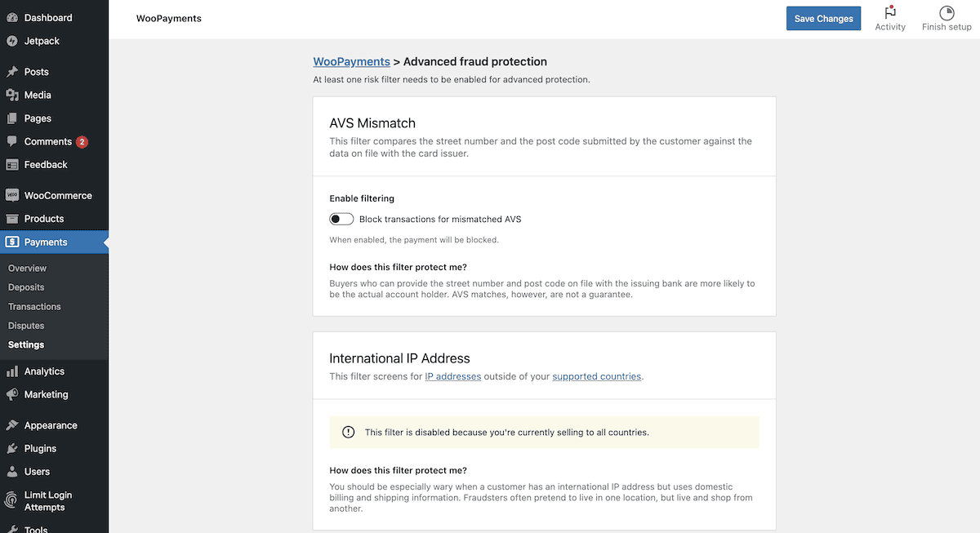
Task: Click the red comments count badge
Action: (82, 142)
